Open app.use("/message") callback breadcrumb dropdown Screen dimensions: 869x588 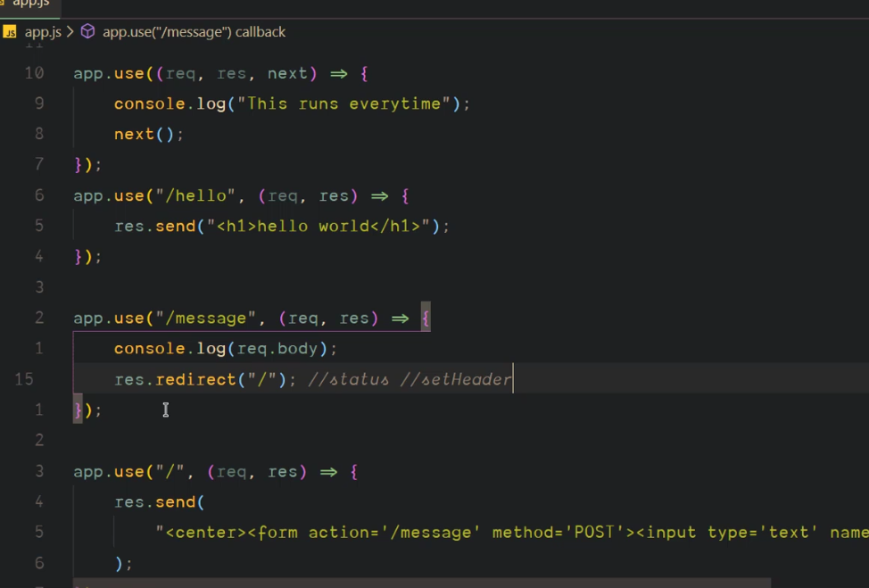click(194, 32)
